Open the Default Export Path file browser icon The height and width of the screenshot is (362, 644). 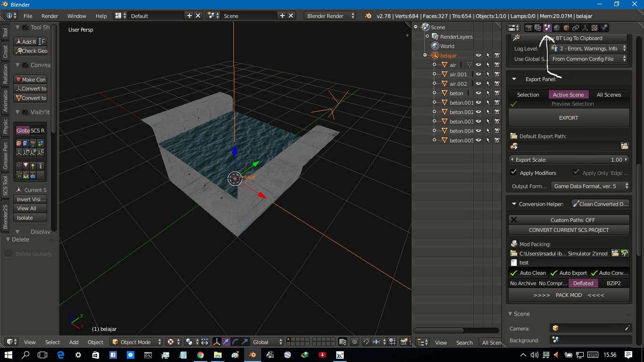pos(625,146)
